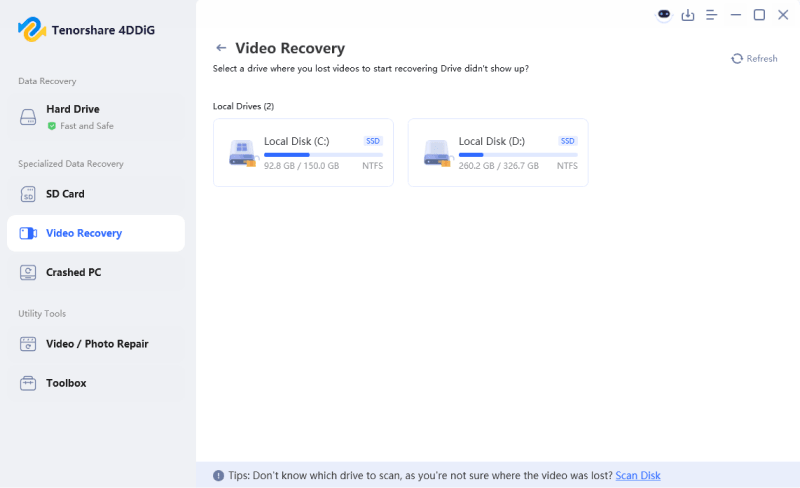
Task: Click the Refresh button
Action: pyautogui.click(x=754, y=59)
